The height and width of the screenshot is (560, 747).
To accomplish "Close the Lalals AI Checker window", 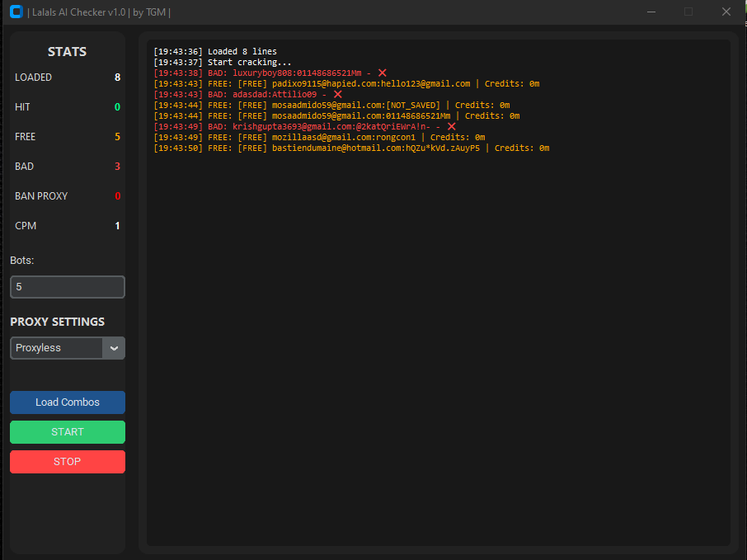I will click(x=726, y=12).
